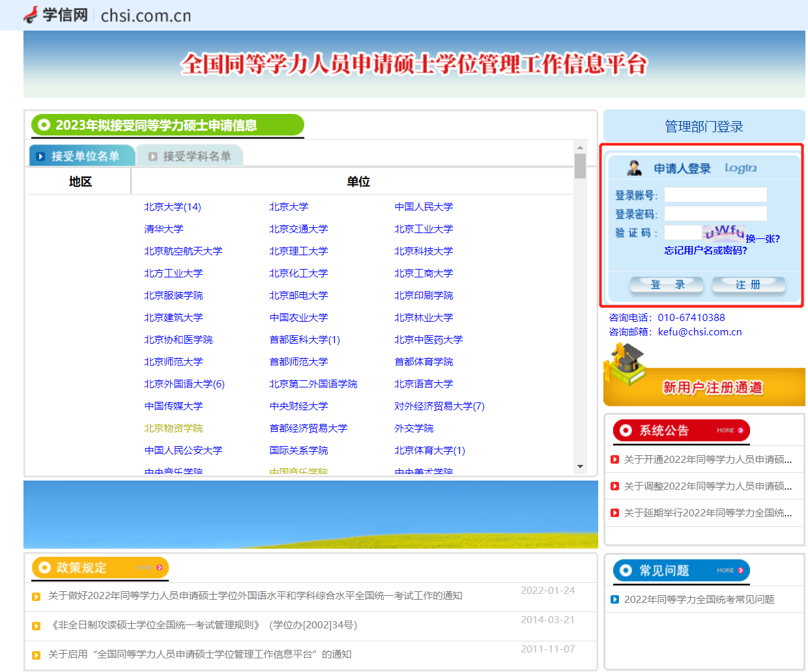The width and height of the screenshot is (808, 672).
Task: Open the 清华大学 link
Action: pyautogui.click(x=164, y=229)
